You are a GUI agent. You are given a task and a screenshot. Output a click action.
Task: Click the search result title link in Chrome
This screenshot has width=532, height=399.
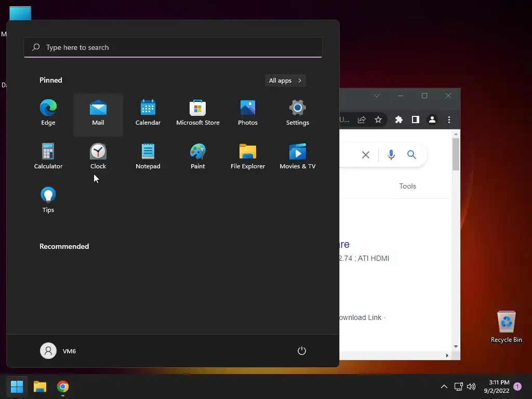tap(344, 244)
